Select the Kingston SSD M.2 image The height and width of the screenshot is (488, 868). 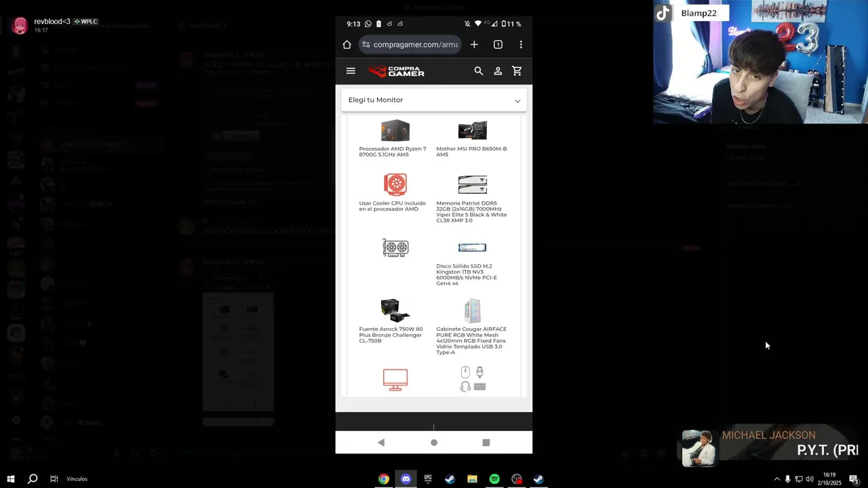[x=473, y=247]
